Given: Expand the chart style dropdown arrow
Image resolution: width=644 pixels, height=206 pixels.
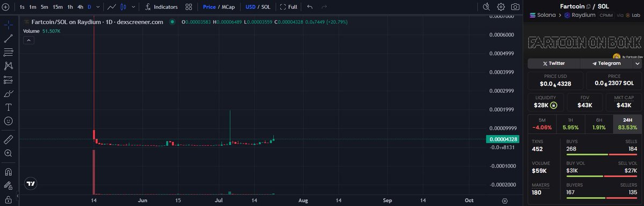Looking at the screenshot, I should point(133,7).
